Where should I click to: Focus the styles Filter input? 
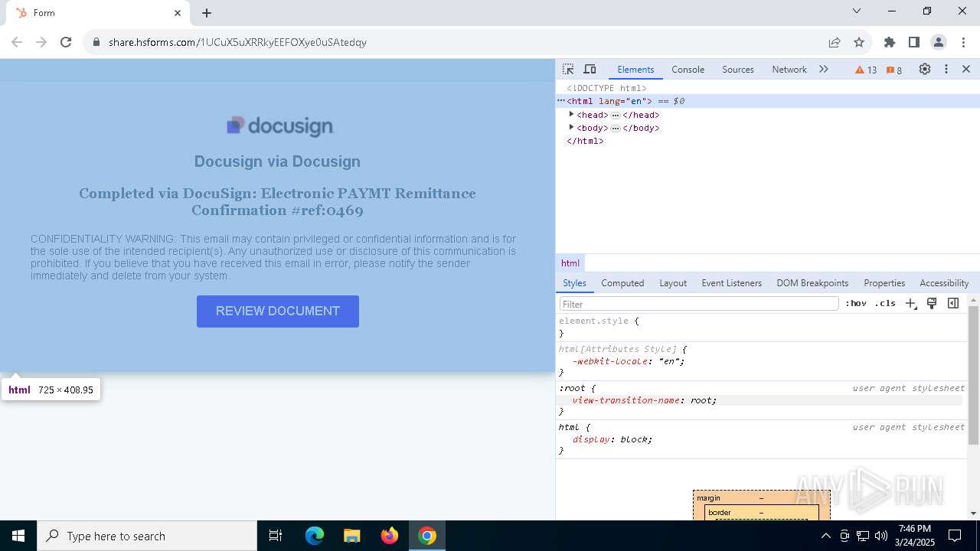pyautogui.click(x=699, y=304)
